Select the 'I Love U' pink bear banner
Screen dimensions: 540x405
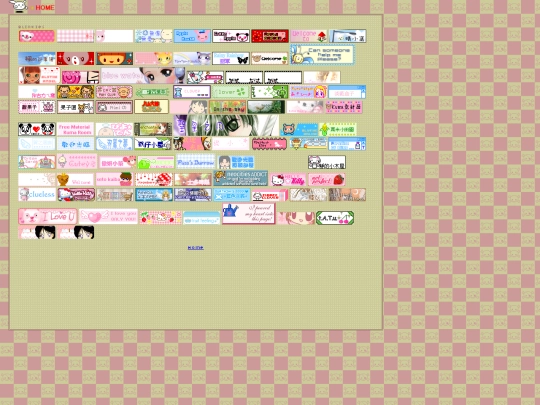pyautogui.click(x=48, y=217)
